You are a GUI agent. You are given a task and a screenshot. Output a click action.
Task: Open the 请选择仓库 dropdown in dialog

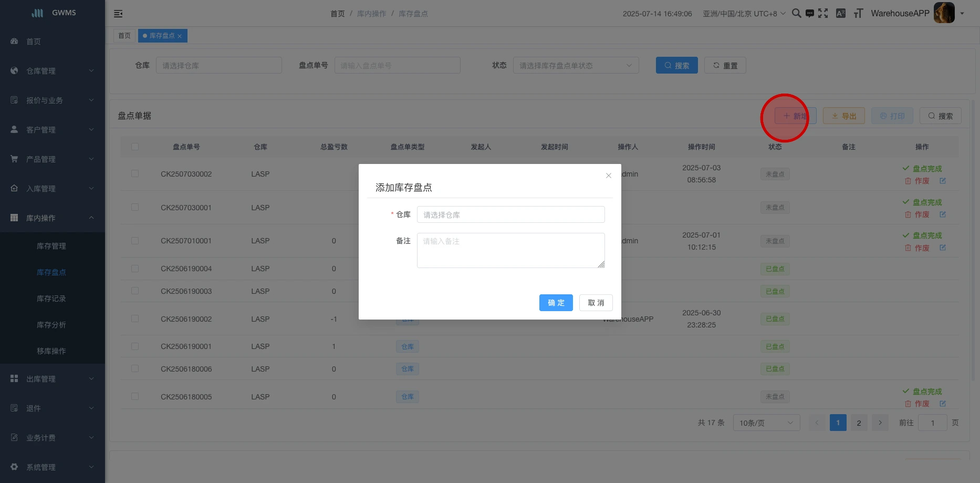coord(510,214)
